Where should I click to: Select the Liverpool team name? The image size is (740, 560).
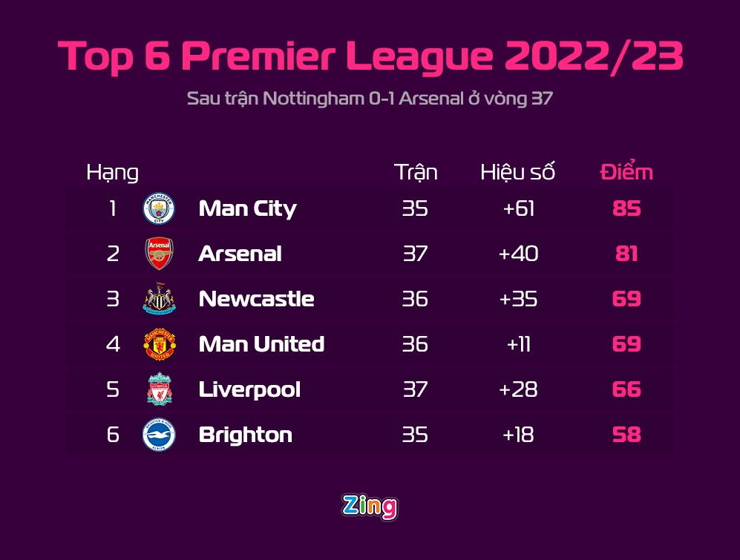pyautogui.click(x=249, y=389)
